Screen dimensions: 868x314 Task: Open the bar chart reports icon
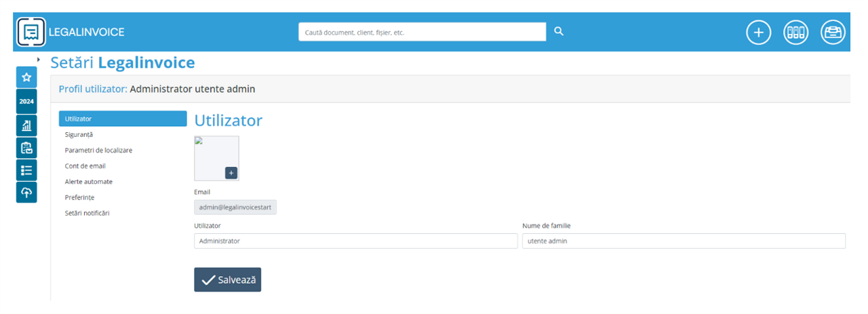pos(26,125)
